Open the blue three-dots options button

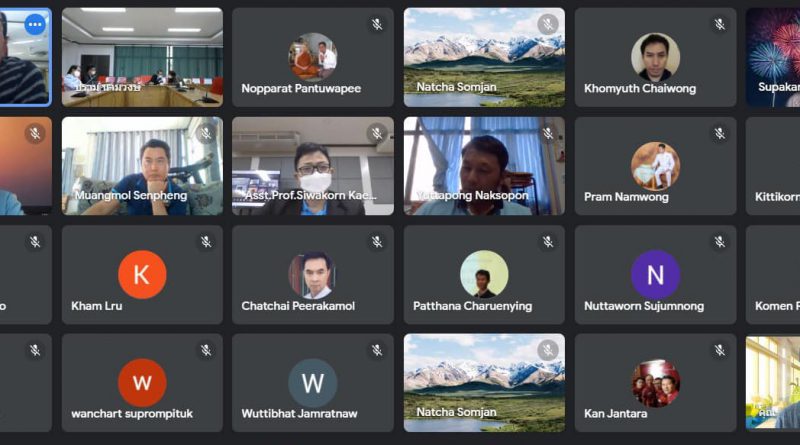point(35,24)
